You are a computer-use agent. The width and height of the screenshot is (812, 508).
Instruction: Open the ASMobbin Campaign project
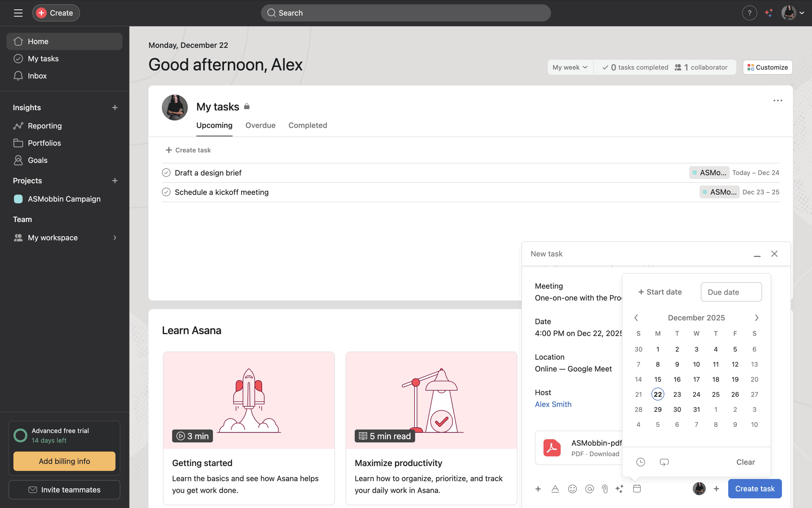64,199
